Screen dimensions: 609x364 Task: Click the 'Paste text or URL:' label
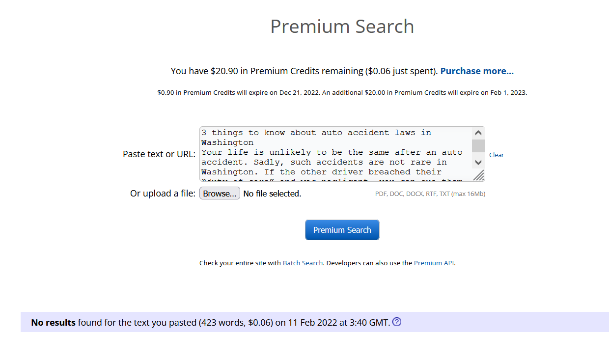pos(159,154)
